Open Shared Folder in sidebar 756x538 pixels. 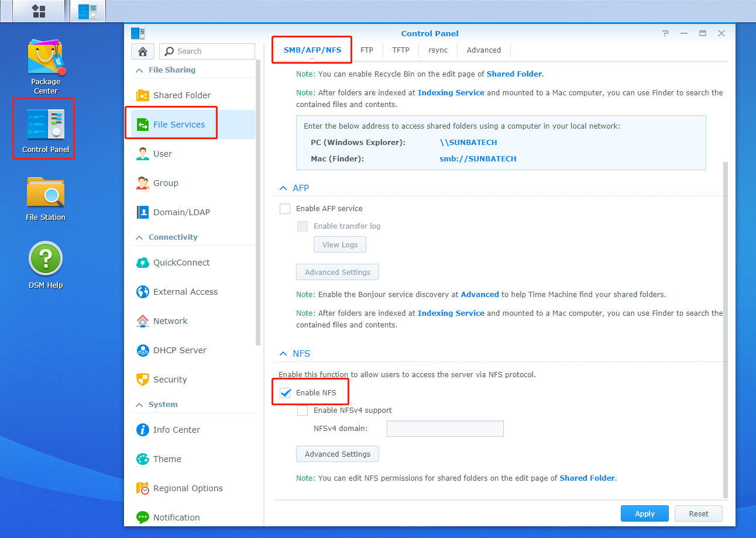point(193,95)
